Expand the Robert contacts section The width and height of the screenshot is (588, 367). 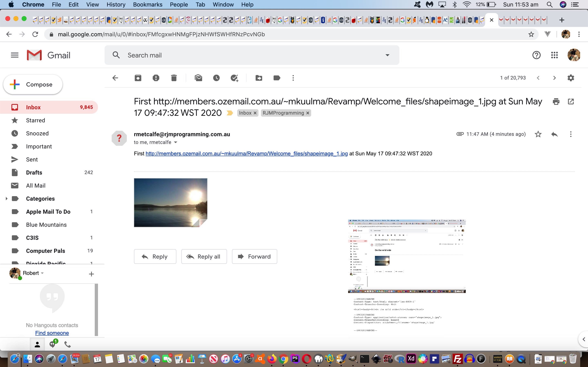(42, 273)
